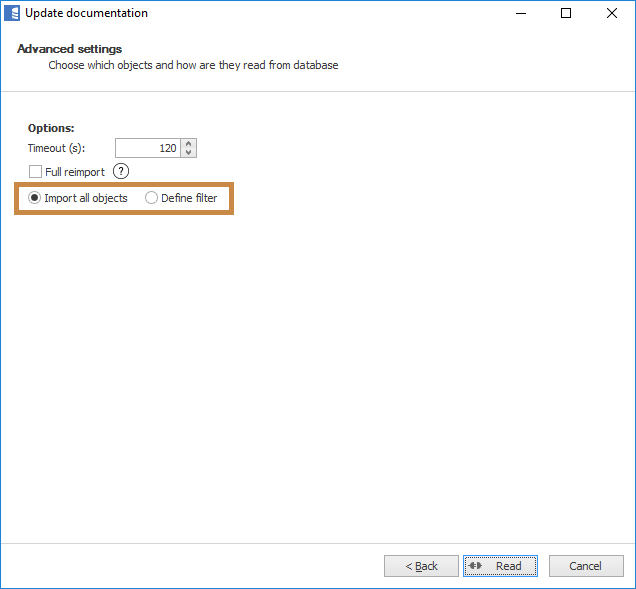Image resolution: width=636 pixels, height=589 pixels.
Task: Focus the Timeout seconds input field
Action: click(x=147, y=148)
